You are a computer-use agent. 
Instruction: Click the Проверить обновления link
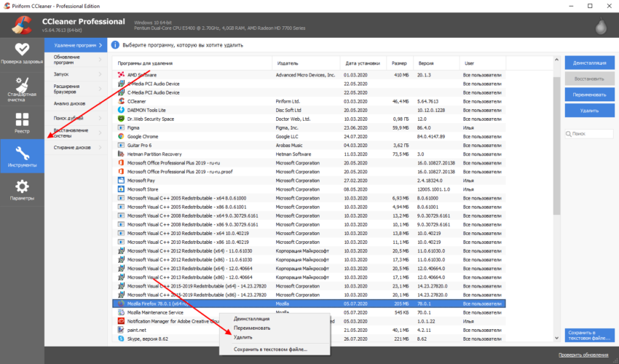click(583, 355)
